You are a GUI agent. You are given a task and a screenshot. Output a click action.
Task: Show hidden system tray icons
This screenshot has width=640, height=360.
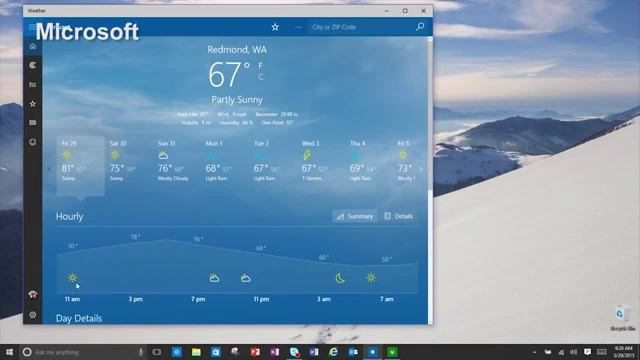[x=534, y=352]
